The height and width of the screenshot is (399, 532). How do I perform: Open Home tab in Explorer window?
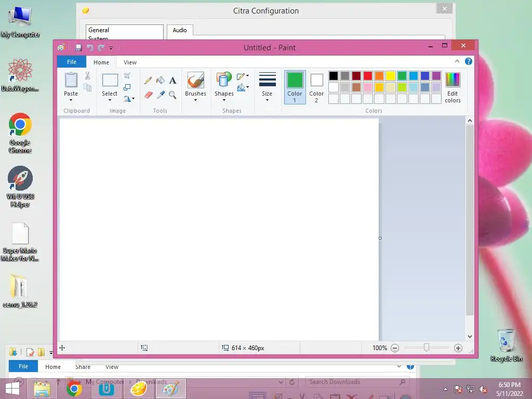(53, 367)
